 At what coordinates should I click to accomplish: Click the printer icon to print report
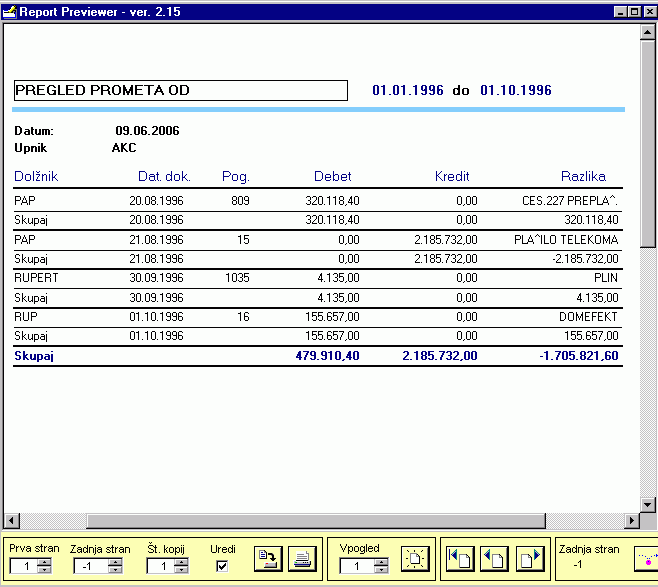coord(302,559)
